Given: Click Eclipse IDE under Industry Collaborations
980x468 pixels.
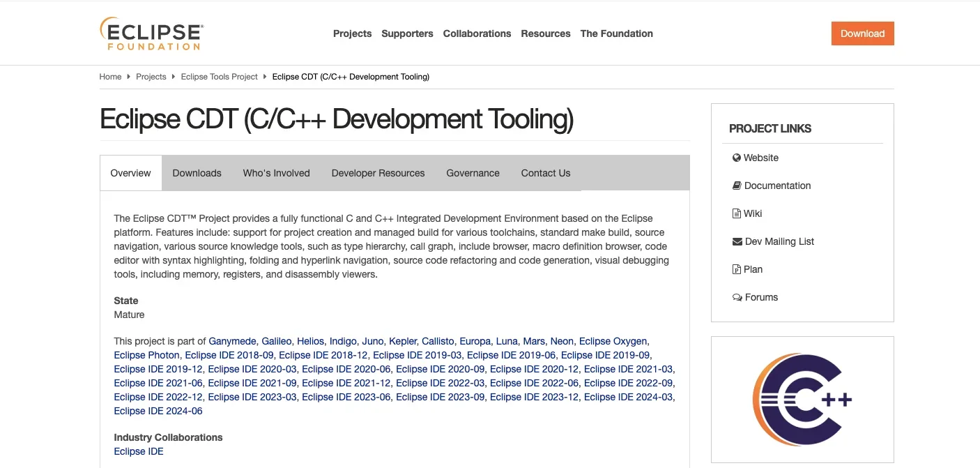Looking at the screenshot, I should tap(139, 451).
